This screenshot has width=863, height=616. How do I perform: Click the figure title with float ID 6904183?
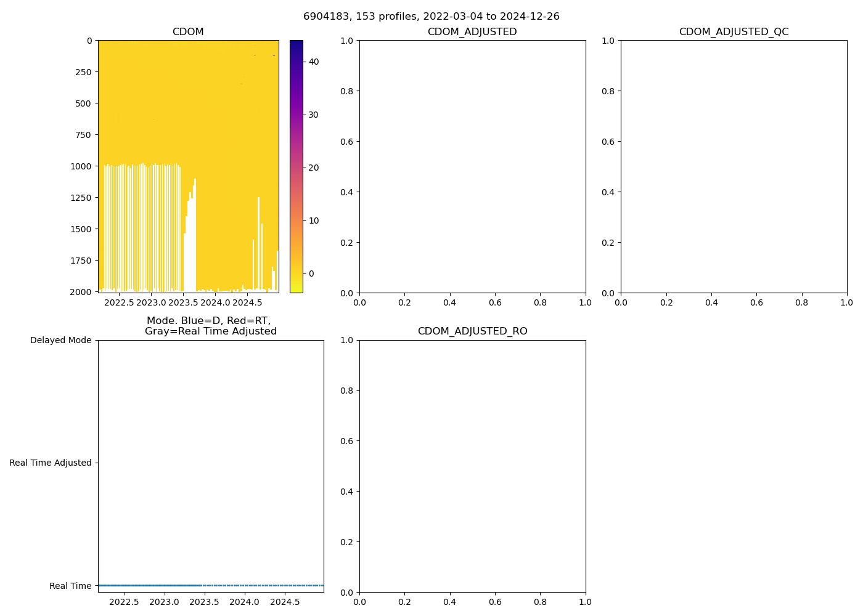coord(431,17)
